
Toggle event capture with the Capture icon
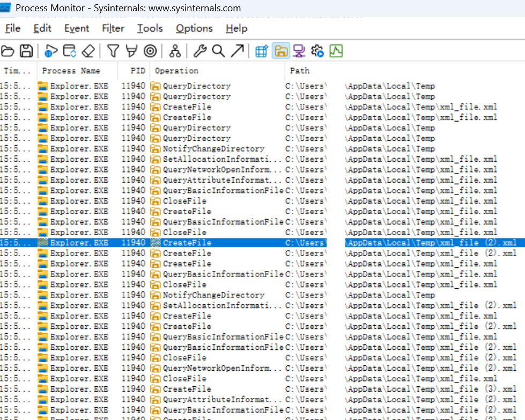pos(51,51)
